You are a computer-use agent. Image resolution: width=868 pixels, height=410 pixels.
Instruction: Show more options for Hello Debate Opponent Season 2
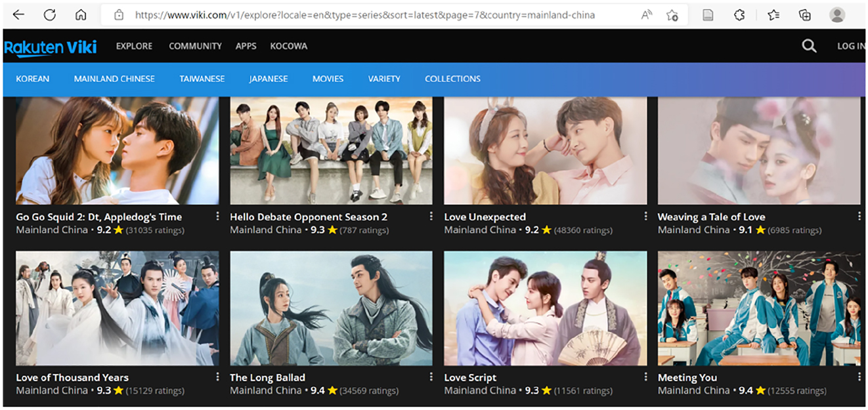[x=431, y=216]
